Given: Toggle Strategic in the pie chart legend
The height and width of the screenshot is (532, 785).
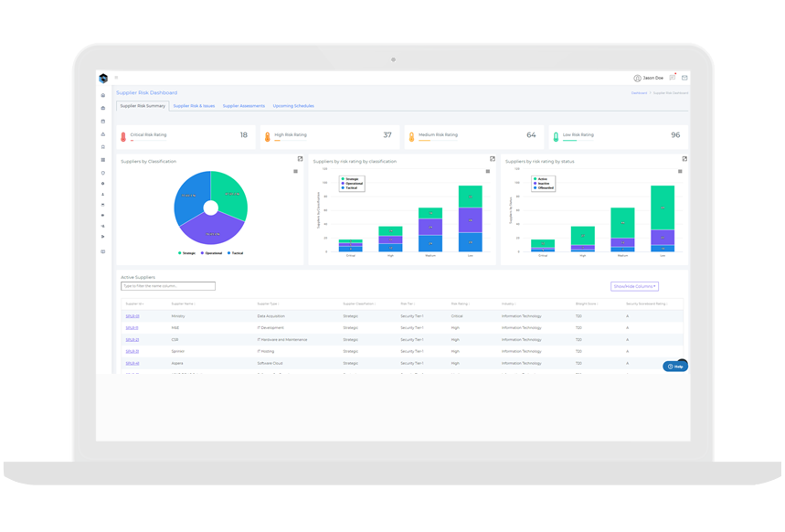Looking at the screenshot, I should [186, 253].
